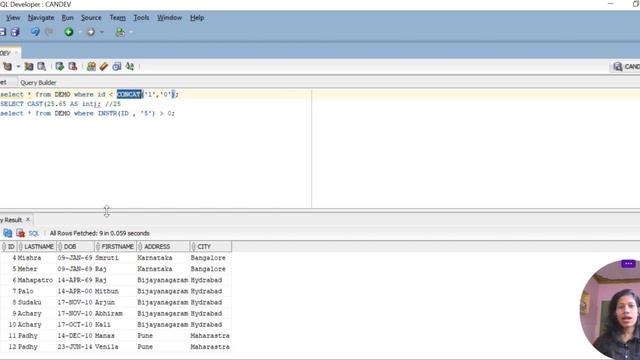Image resolution: width=640 pixels, height=360 pixels.
Task: Click the Clear eraser icon
Action: pos(104,66)
